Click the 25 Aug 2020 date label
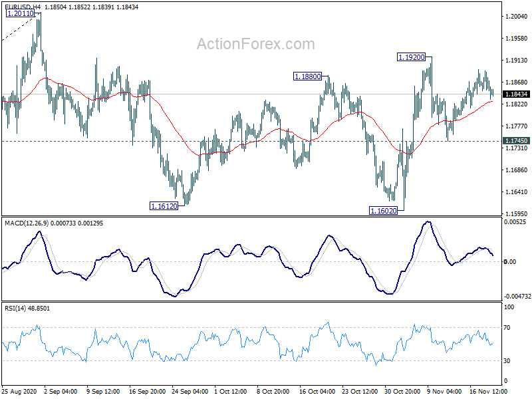 coord(19,392)
